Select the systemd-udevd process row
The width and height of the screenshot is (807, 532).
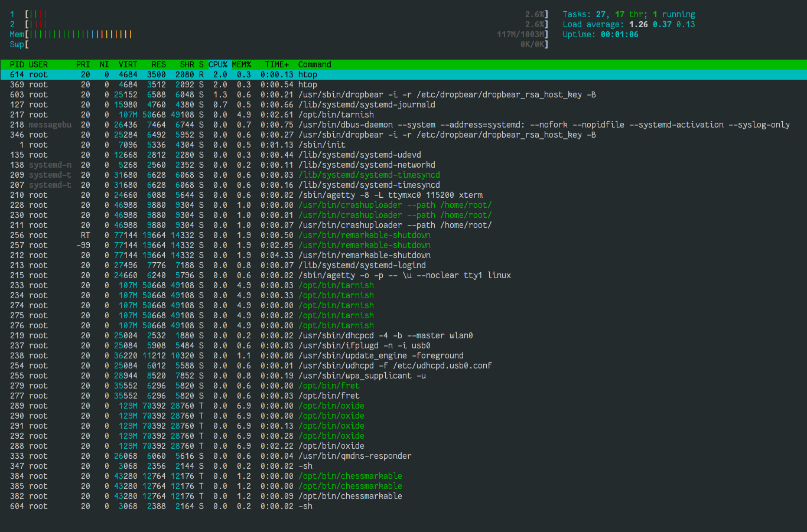pyautogui.click(x=403, y=155)
